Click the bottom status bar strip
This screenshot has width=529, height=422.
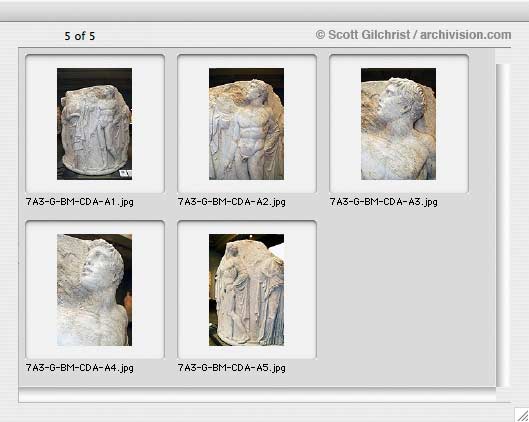[257, 395]
